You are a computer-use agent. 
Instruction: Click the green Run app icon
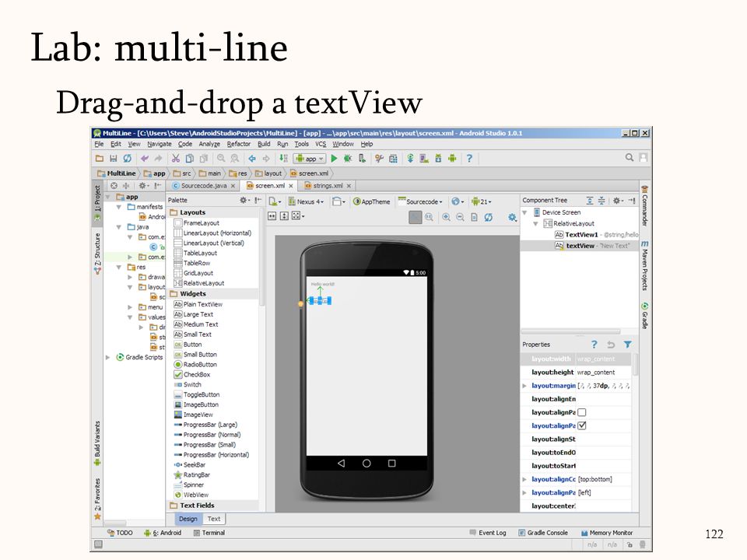[x=334, y=159]
